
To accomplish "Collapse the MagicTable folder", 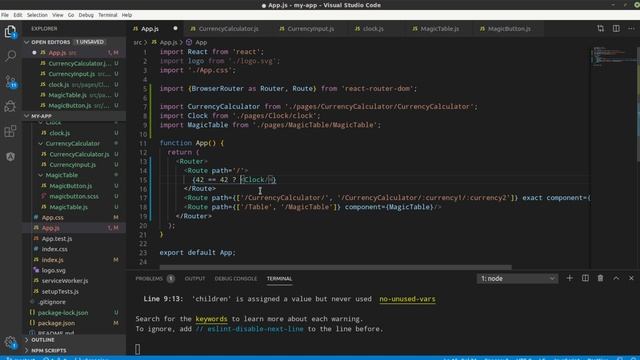I will coord(40,175).
